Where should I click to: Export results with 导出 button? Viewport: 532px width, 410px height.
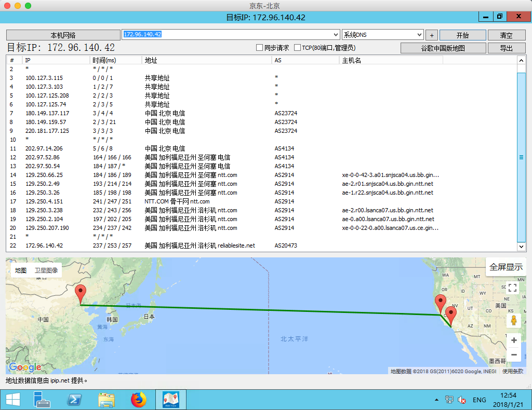[x=506, y=48]
